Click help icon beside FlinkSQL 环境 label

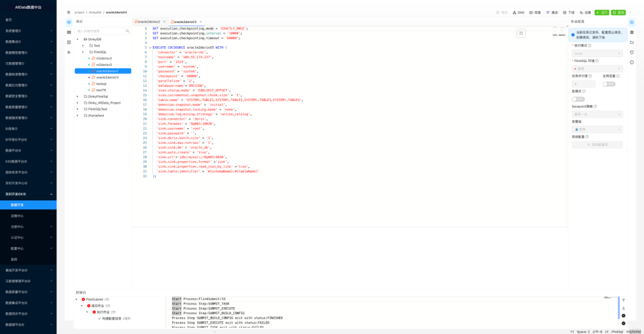point(597,61)
